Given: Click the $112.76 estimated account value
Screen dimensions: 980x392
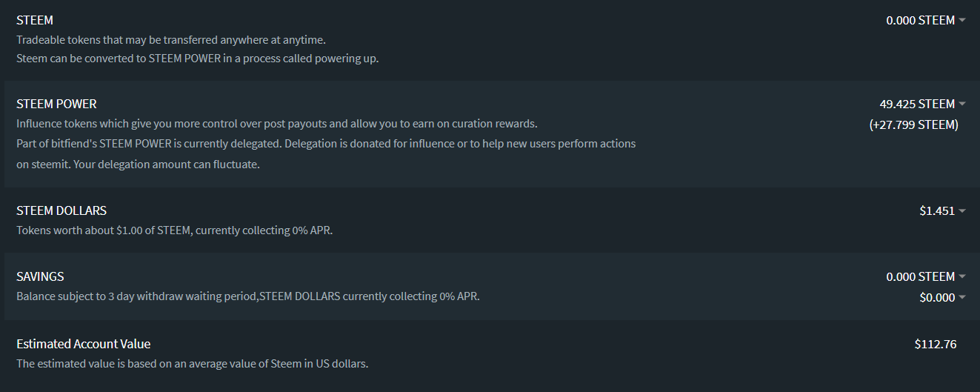Looking at the screenshot, I should coord(936,344).
